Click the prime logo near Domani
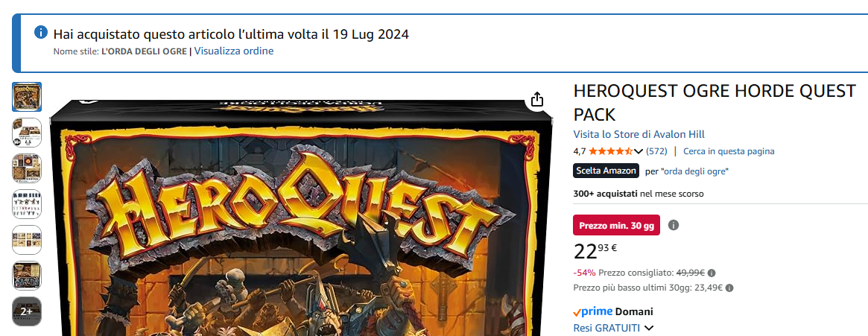868x336 pixels. tap(593, 311)
